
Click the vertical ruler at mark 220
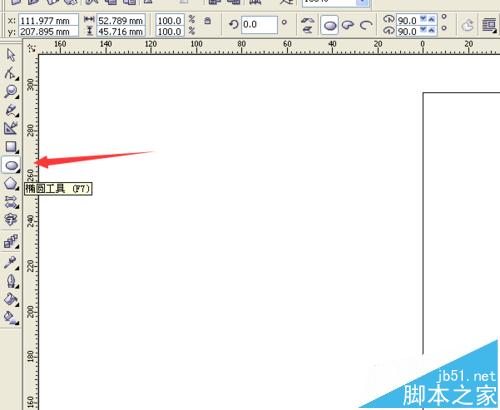pyautogui.click(x=31, y=266)
